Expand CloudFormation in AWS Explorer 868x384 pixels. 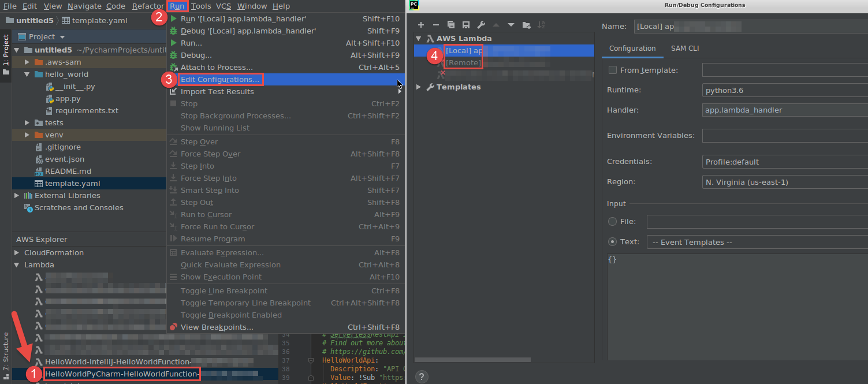tap(16, 252)
